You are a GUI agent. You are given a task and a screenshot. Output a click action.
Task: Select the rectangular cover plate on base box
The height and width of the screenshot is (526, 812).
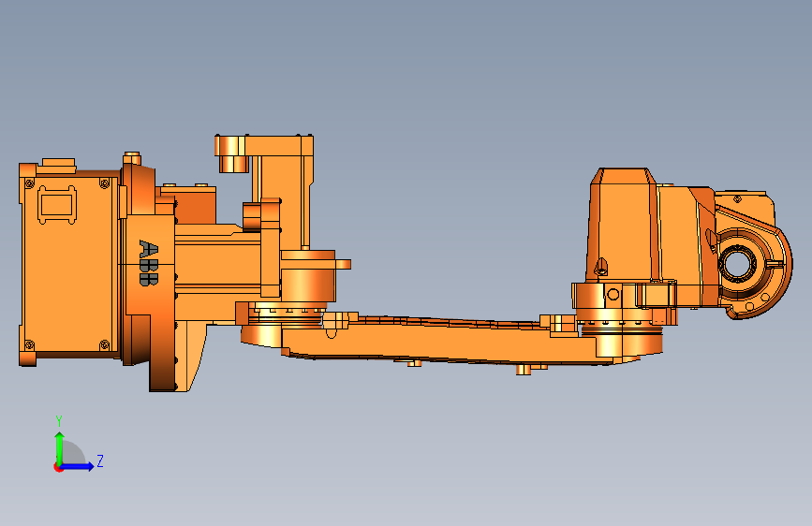(57, 204)
